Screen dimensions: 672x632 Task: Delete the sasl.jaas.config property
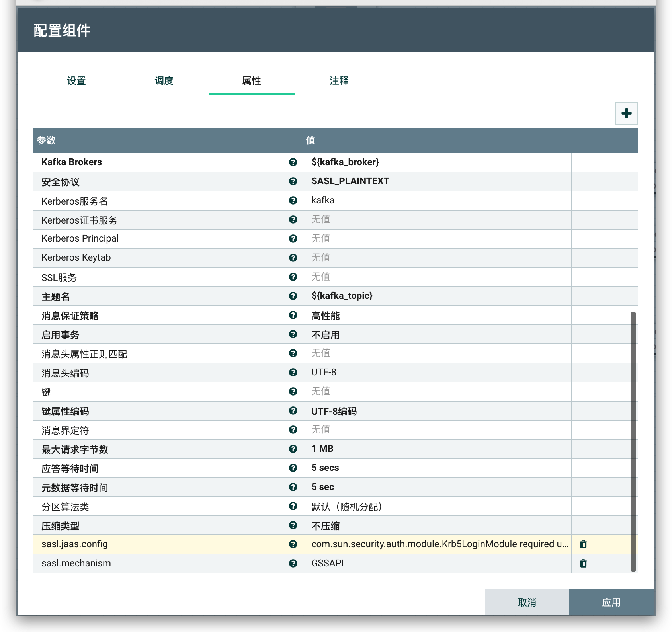(x=583, y=544)
